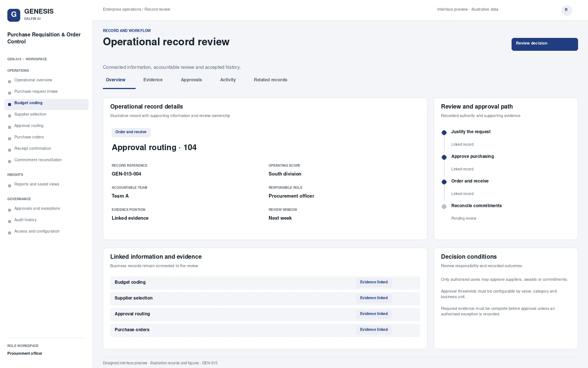The width and height of the screenshot is (588, 368).
Task: Click the Approve purchasing step marker
Action: coord(444,157)
